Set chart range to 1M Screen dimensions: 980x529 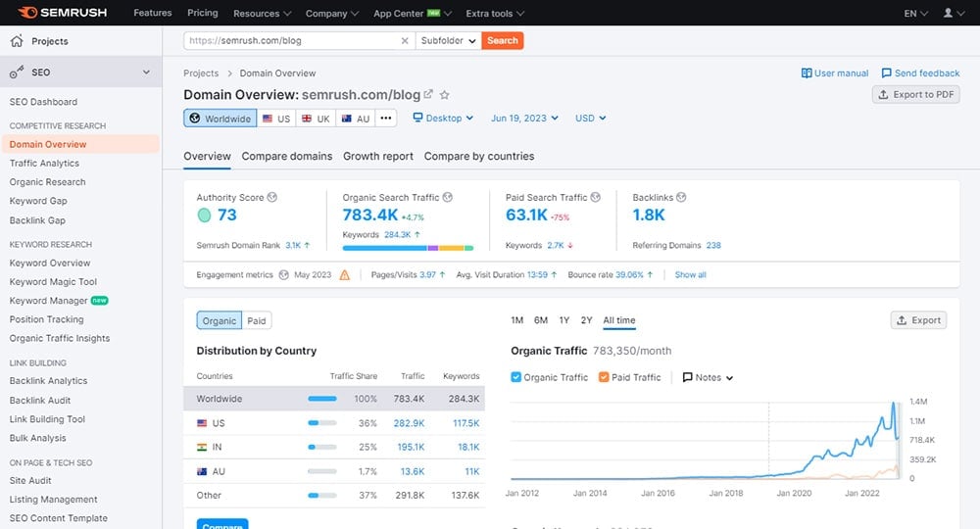(516, 320)
